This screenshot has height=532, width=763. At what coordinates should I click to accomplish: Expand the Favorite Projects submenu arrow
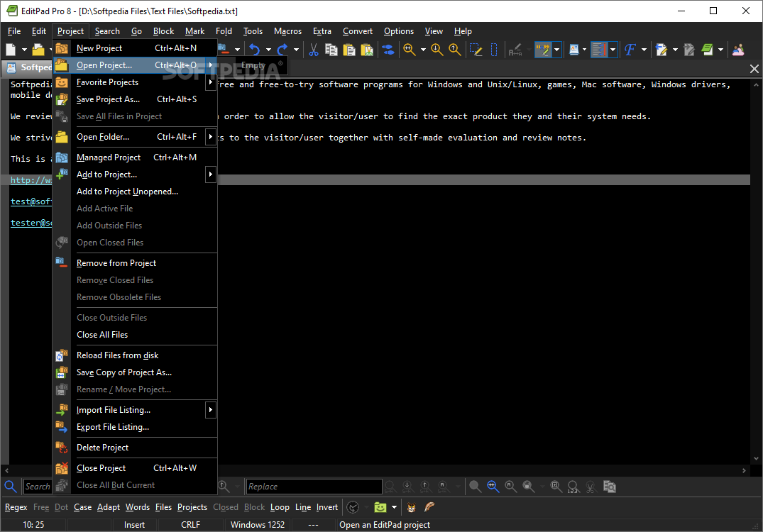click(x=210, y=82)
